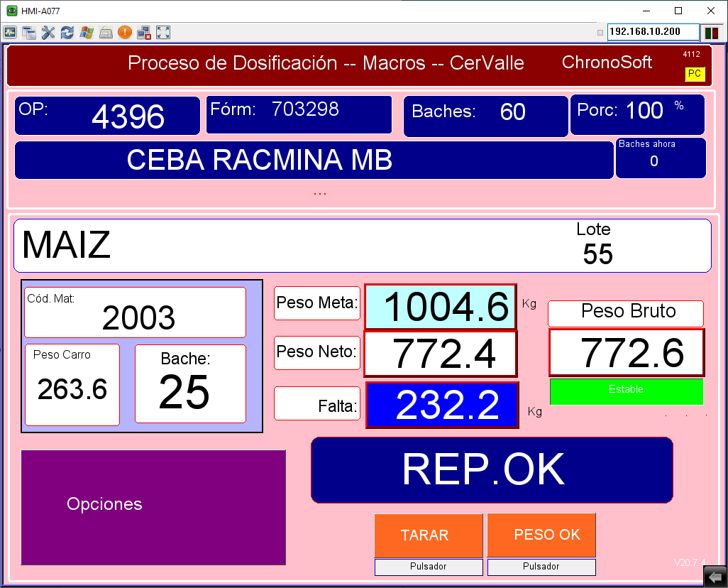Toggle the fullscreen arrows icon

tap(163, 32)
